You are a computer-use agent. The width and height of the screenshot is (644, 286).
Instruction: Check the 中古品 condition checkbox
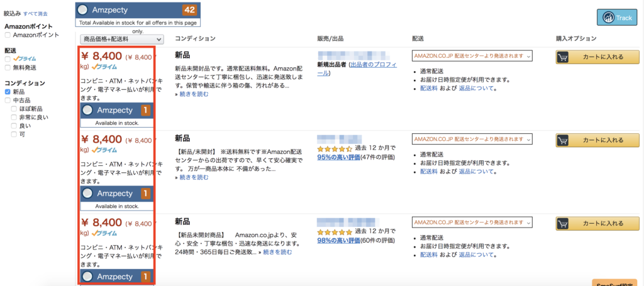[8, 100]
